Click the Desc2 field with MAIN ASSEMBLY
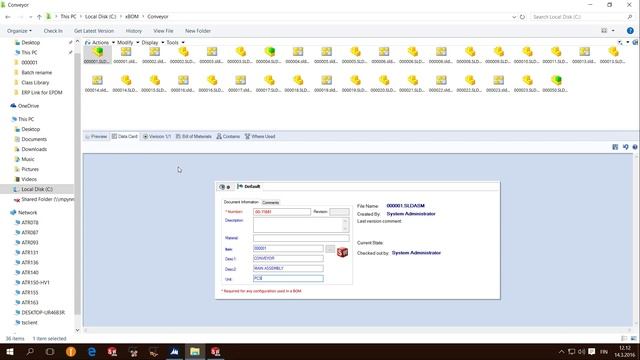The image size is (640, 360). click(288, 268)
